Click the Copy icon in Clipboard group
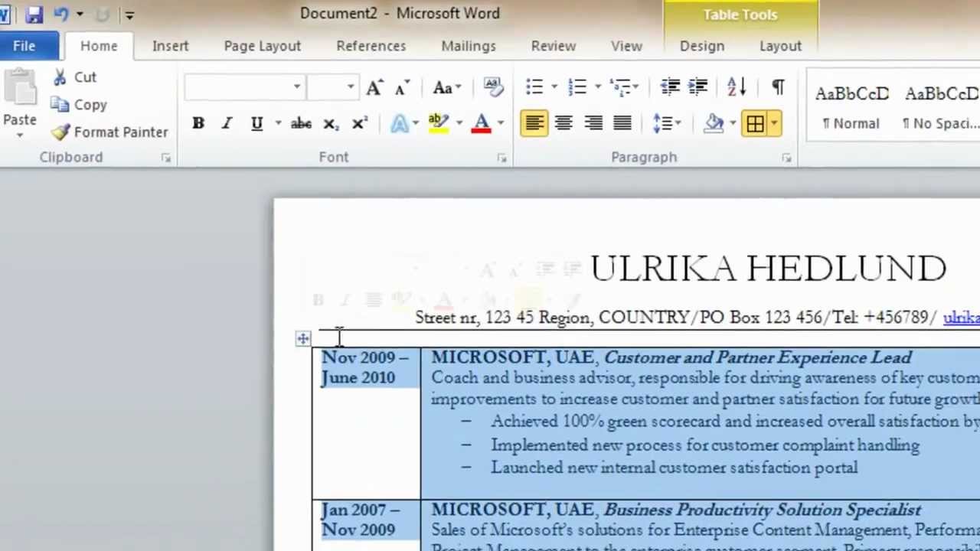Screen dimensions: 980x551 click(x=60, y=105)
